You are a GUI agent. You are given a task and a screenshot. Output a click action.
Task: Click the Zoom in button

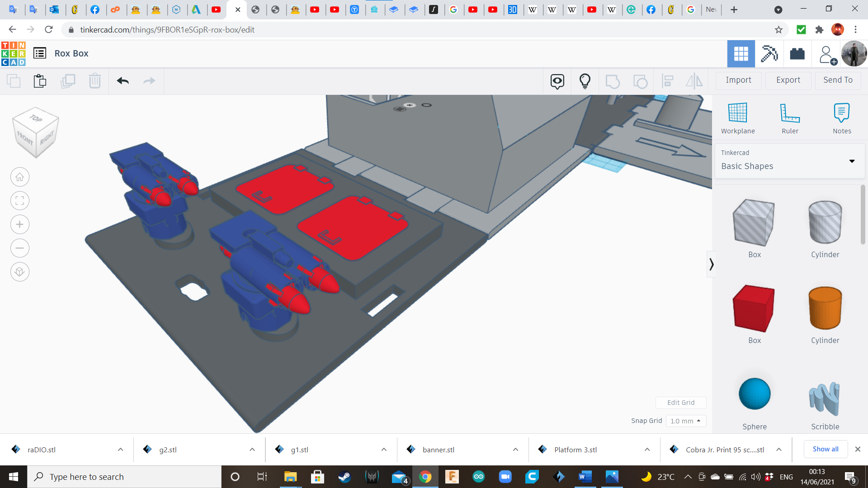(20, 225)
